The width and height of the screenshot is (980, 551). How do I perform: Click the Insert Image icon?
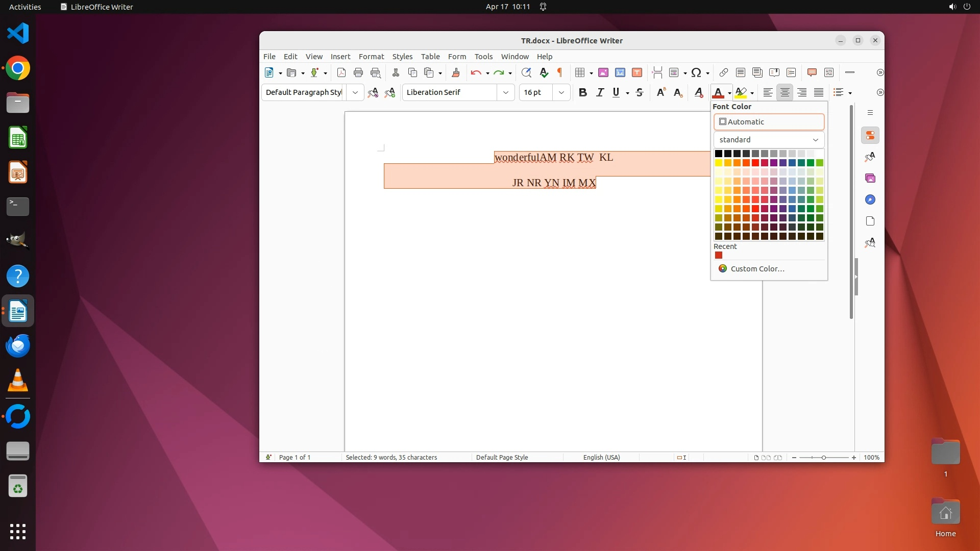(x=603, y=73)
